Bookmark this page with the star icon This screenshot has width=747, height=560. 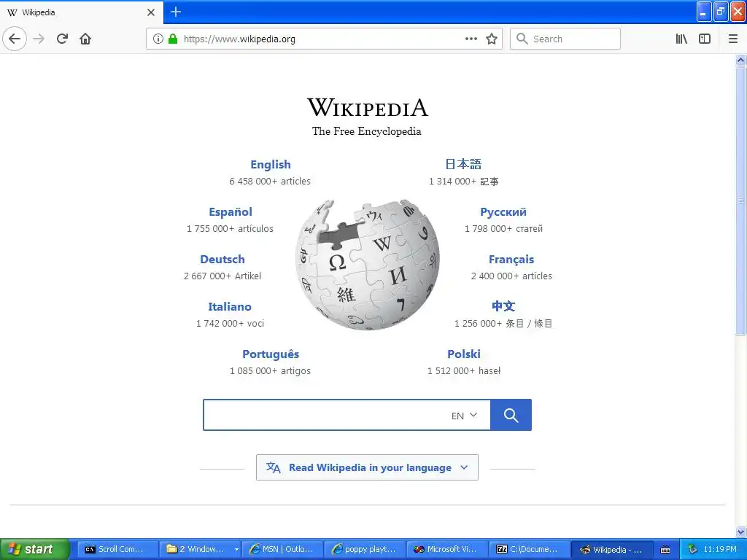[492, 39]
